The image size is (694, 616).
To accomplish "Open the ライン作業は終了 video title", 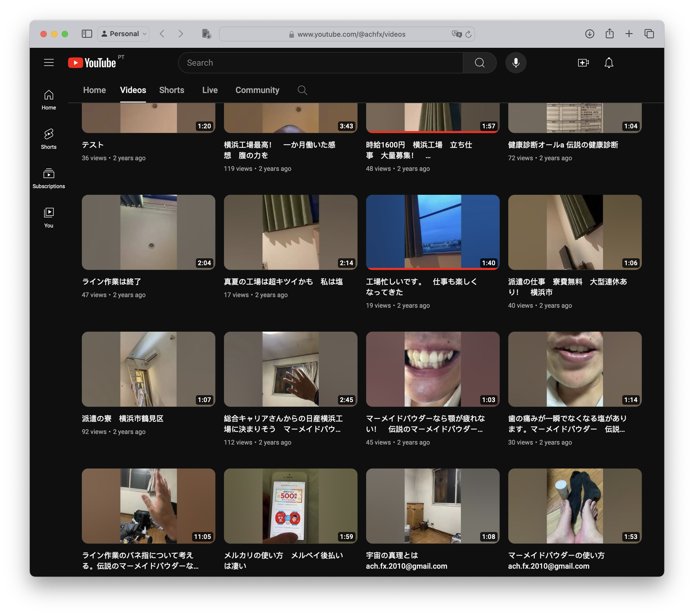I will pyautogui.click(x=112, y=281).
